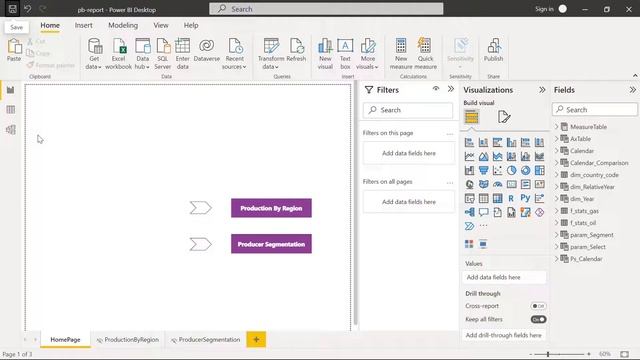The width and height of the screenshot is (640, 360).
Task: Import from Excel workbook
Action: [x=118, y=53]
